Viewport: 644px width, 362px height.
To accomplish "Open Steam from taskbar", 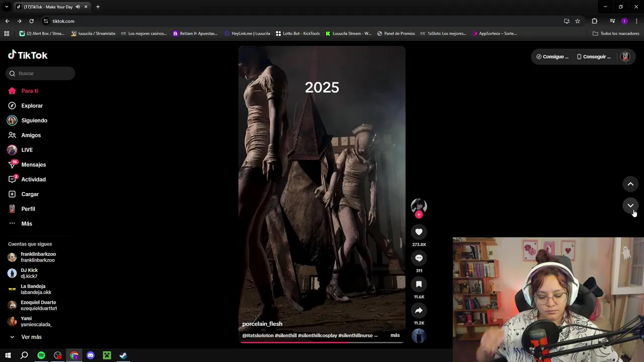I will coord(123,355).
